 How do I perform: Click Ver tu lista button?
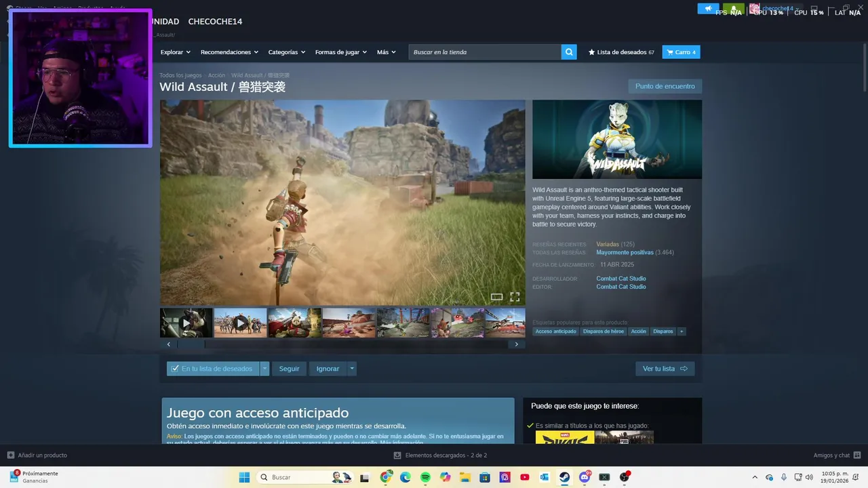click(665, 369)
